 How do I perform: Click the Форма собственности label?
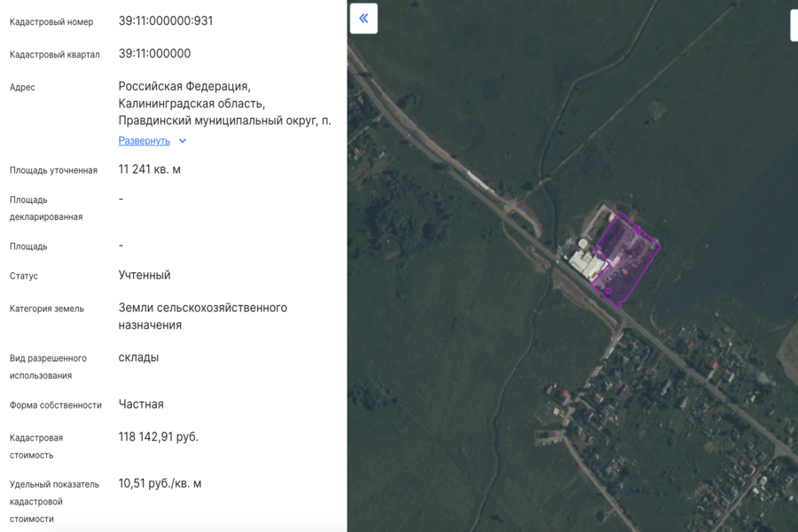click(x=56, y=405)
